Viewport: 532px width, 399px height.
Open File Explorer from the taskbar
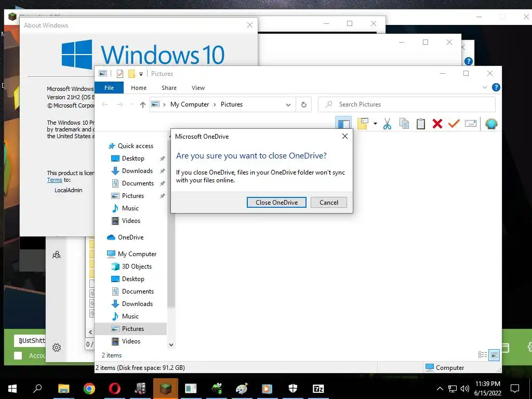(64, 389)
